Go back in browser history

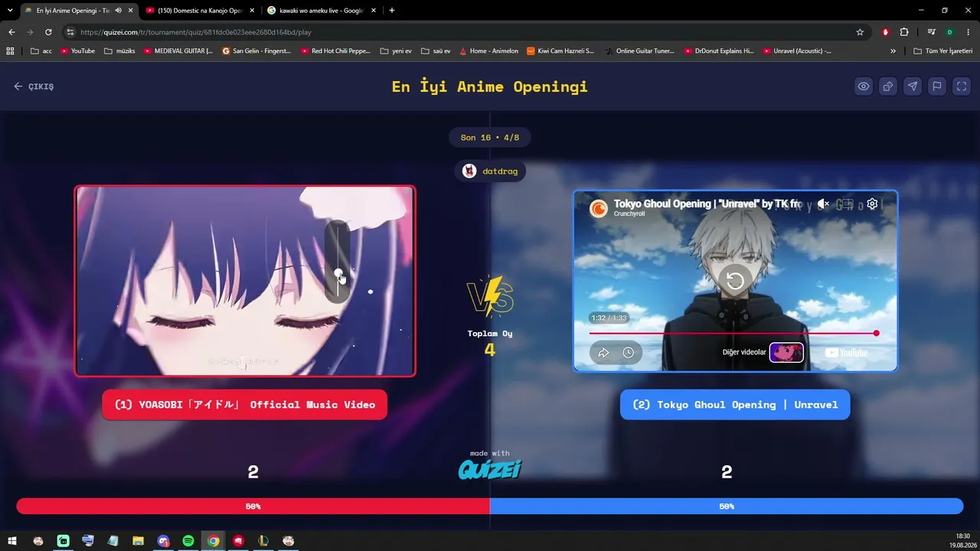tap(11, 32)
